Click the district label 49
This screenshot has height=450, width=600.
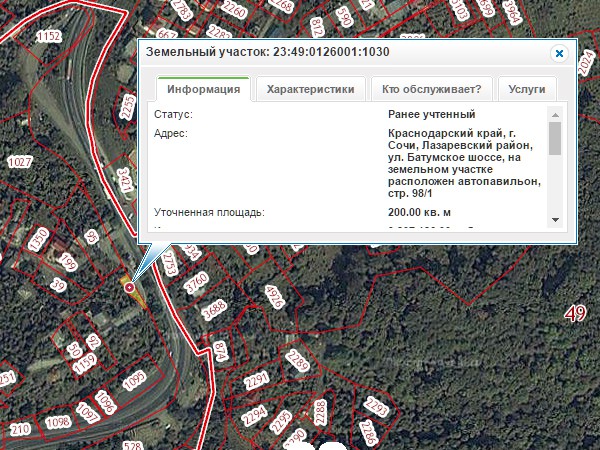575,314
